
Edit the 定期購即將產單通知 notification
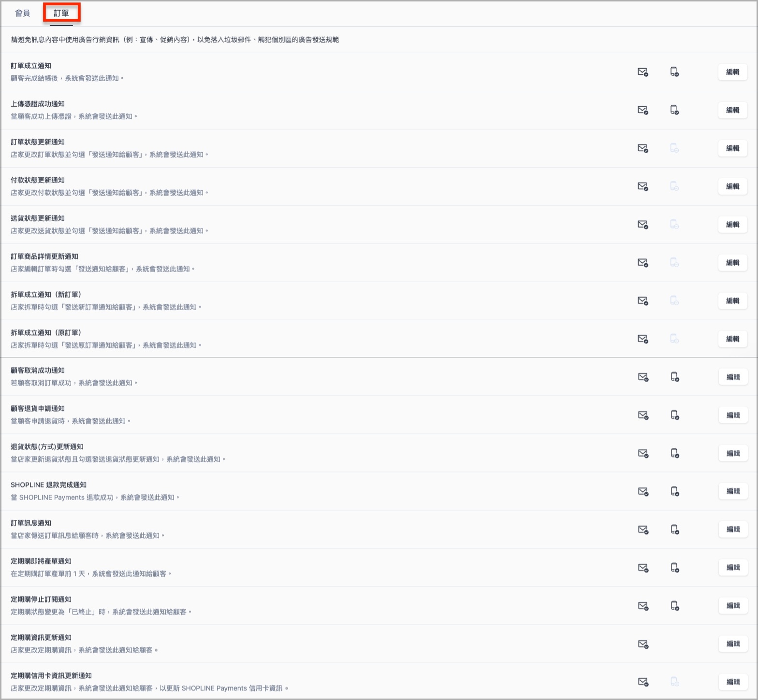[x=733, y=568]
